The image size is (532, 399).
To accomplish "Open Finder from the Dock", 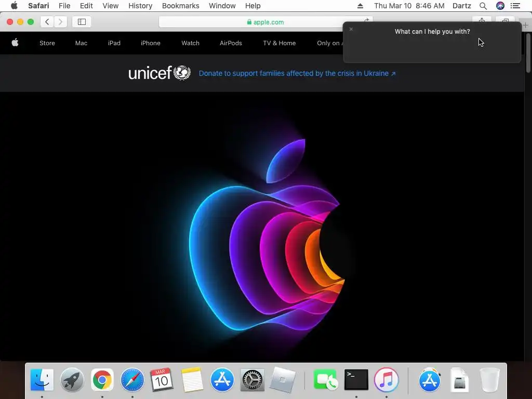I will 42,380.
